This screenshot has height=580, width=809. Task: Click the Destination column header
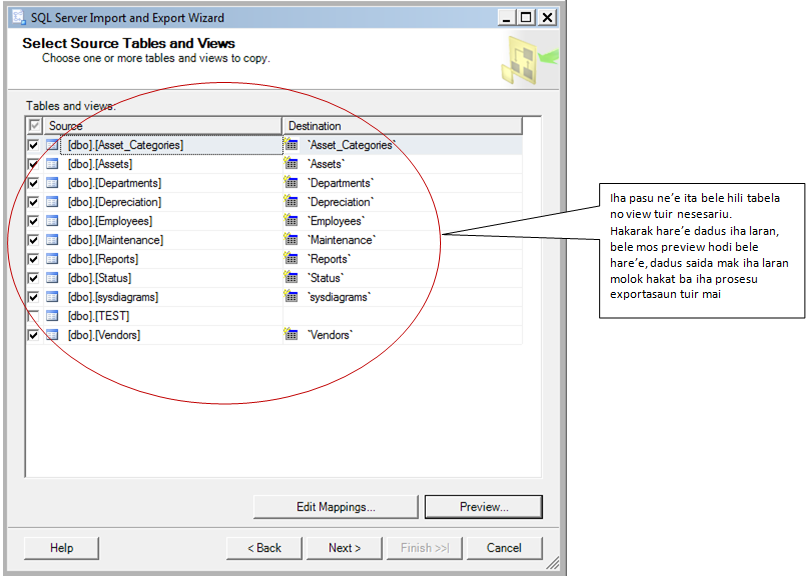click(402, 126)
